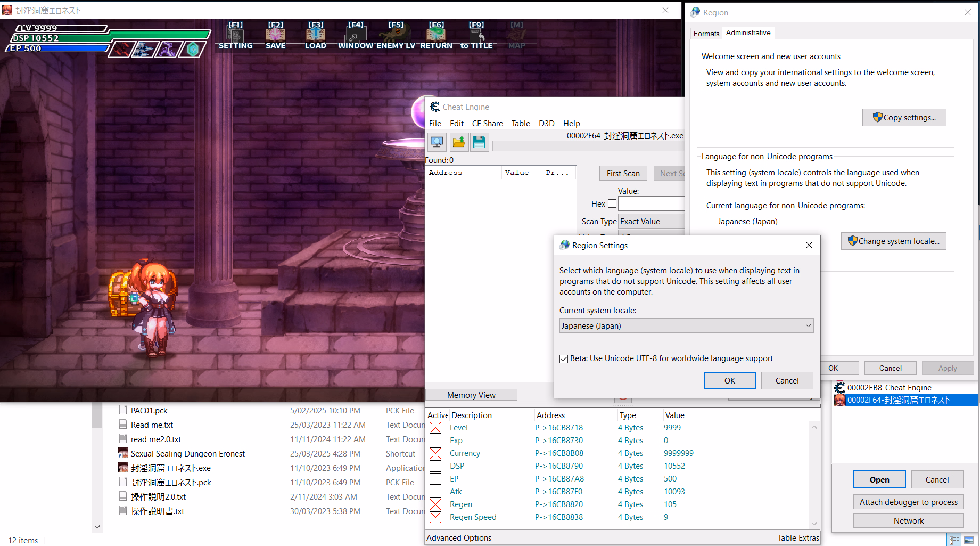The width and height of the screenshot is (980, 546).
Task: Toggle Level entry active checkbox
Action: [435, 428]
